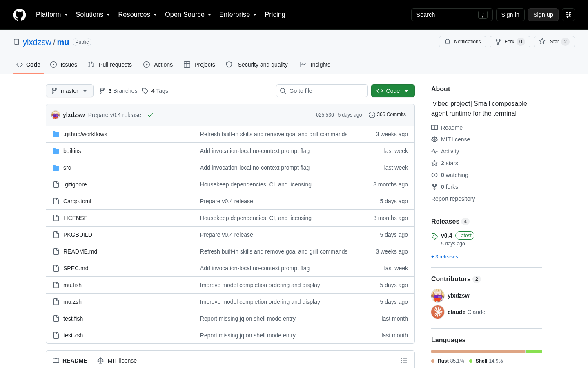588x368 pixels.
Task: Expand the green Code dropdown button
Action: tap(393, 91)
